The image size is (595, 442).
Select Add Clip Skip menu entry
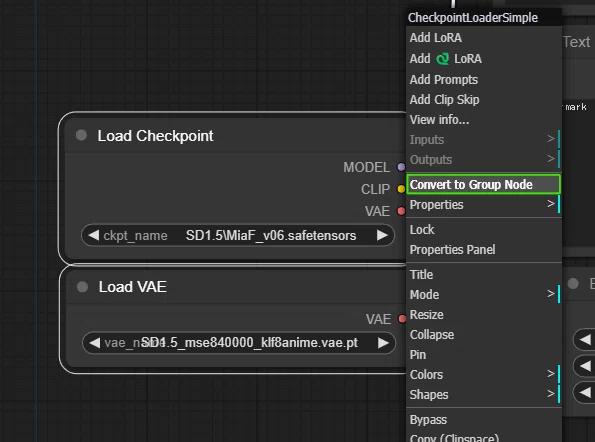pos(484,99)
